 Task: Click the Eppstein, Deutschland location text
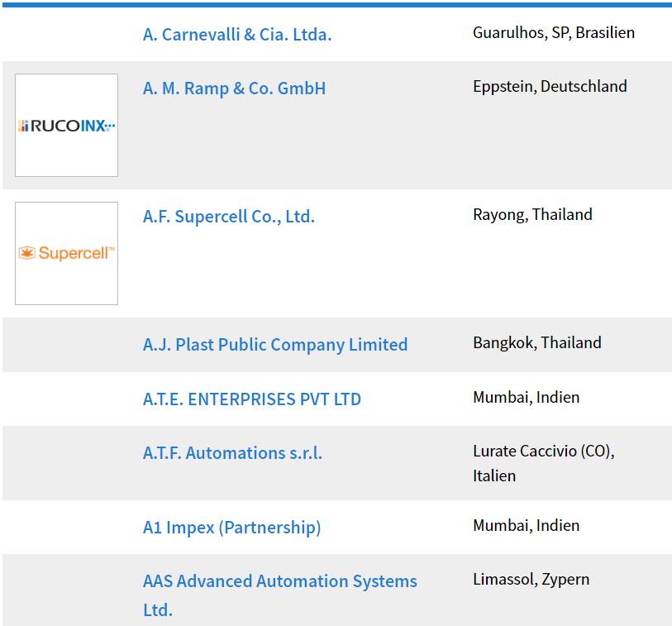tap(550, 87)
